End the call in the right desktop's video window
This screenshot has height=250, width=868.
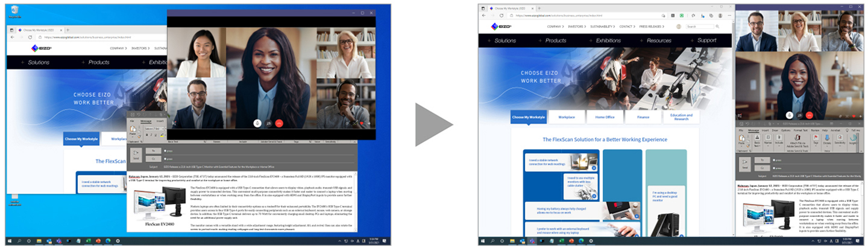pos(810,115)
